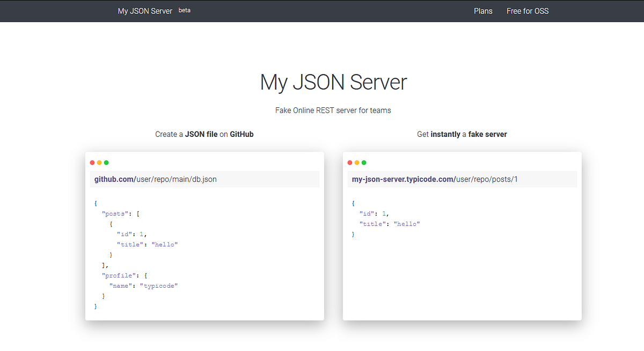
Task: Click the "typicode" value in db.json code
Action: [x=159, y=286]
